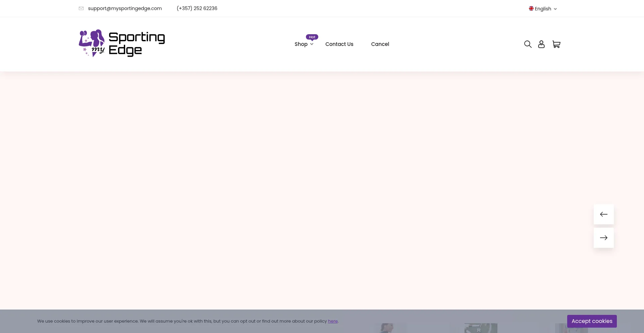
Task: Click the Hot badge above Shop
Action: coord(312,37)
